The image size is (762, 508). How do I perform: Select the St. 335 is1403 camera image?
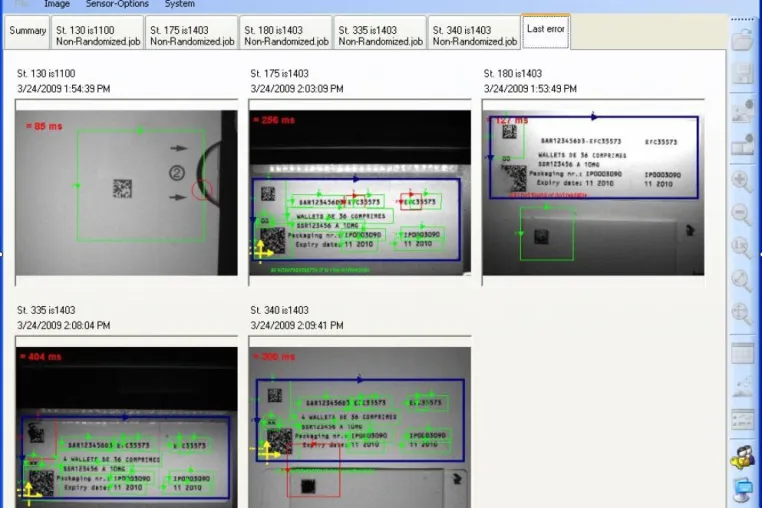[x=126, y=427]
